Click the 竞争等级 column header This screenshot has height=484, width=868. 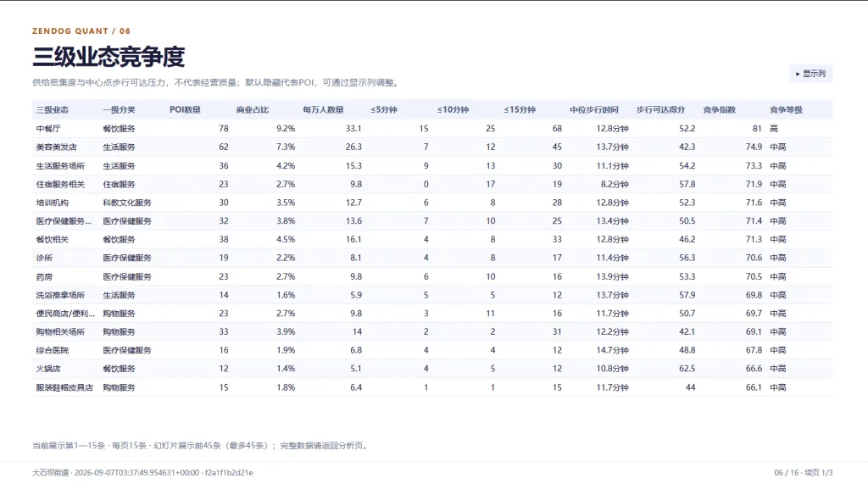point(786,109)
